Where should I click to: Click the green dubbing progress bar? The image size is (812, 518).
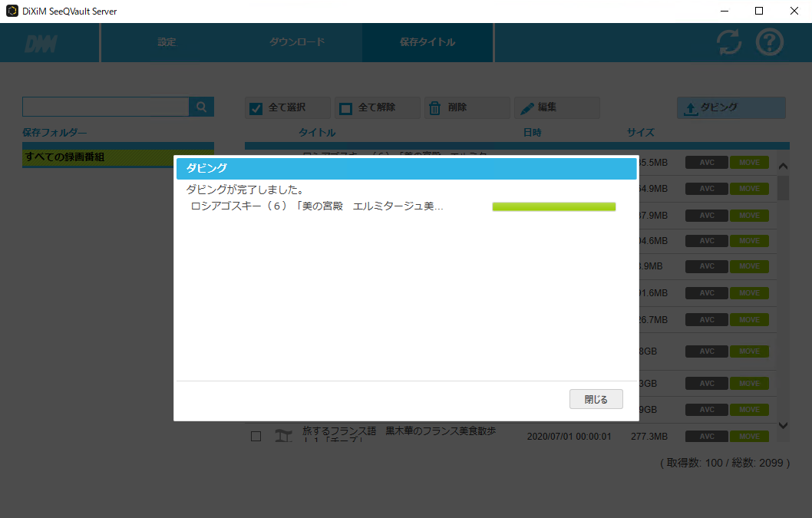pos(553,206)
